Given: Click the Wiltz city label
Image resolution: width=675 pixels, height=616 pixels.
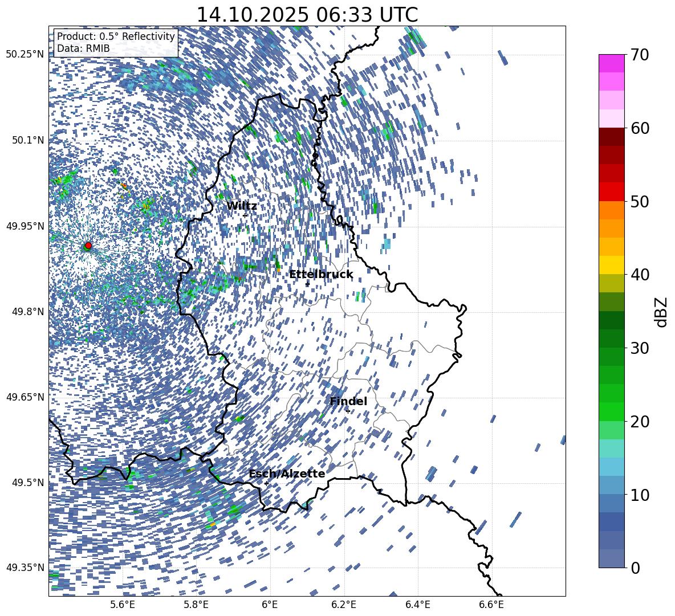Looking at the screenshot, I should [242, 206].
